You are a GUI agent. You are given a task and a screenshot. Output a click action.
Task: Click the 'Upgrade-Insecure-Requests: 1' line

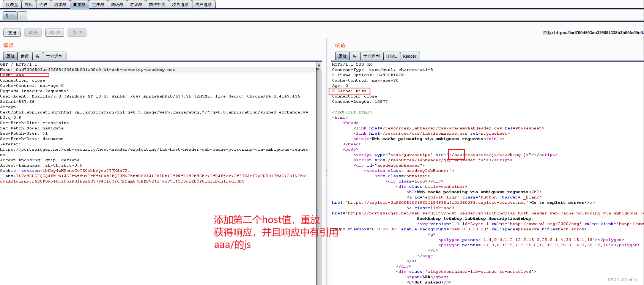click(37, 91)
